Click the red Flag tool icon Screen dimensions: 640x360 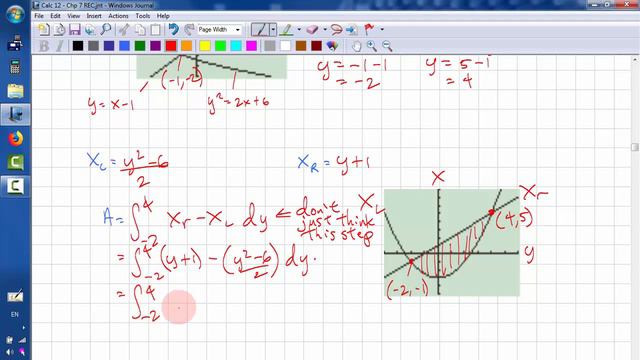click(369, 29)
